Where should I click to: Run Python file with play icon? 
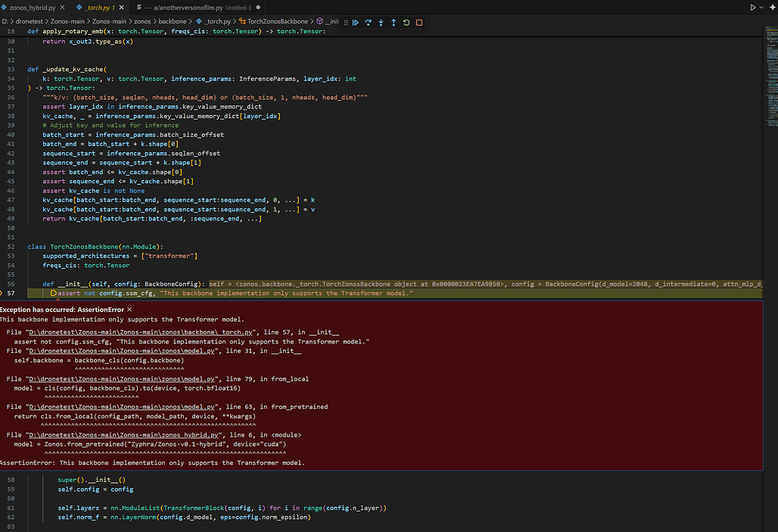[x=753, y=8]
